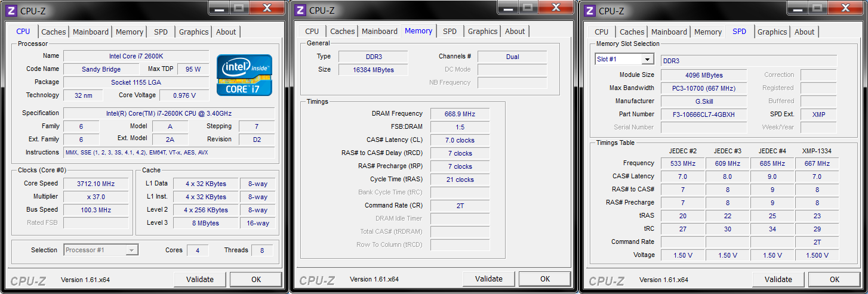Click the Max TDP value 95 W
The width and height of the screenshot is (868, 294).
pyautogui.click(x=193, y=69)
